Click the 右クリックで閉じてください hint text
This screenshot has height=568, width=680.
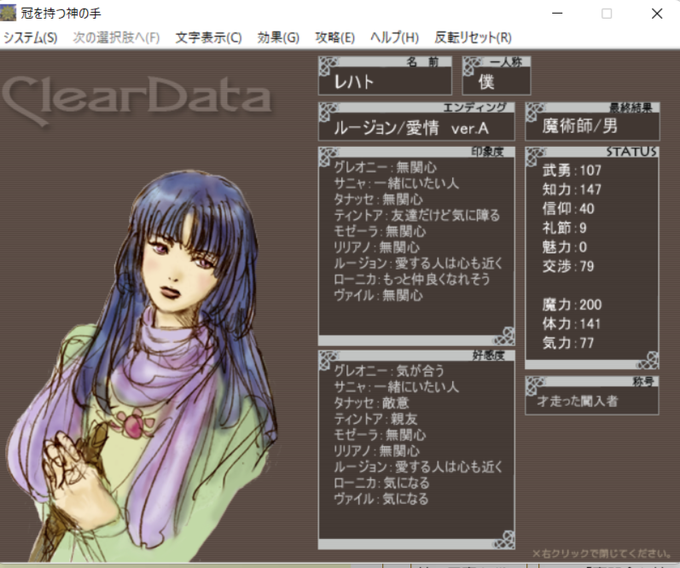click(601, 554)
